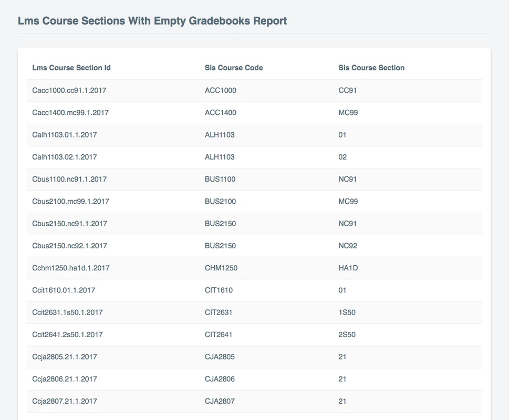Click course code BUS2100
The width and height of the screenshot is (509, 420).
pyautogui.click(x=221, y=202)
